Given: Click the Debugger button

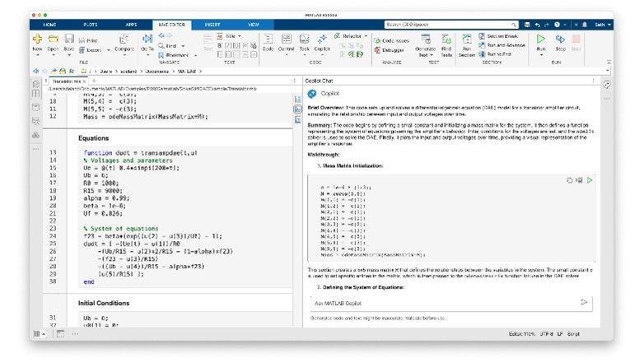Looking at the screenshot, I should (x=390, y=49).
